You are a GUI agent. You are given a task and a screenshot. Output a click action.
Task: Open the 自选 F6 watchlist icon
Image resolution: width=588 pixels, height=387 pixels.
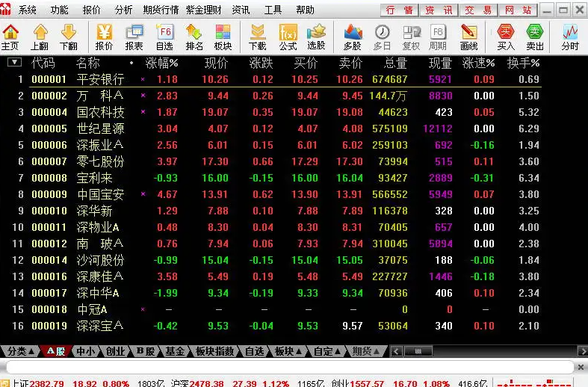(x=164, y=37)
